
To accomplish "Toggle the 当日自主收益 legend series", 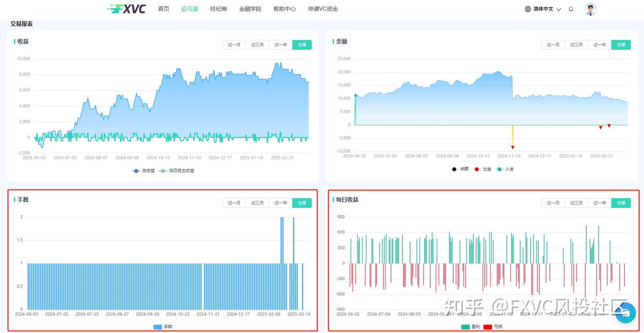I will [177, 171].
